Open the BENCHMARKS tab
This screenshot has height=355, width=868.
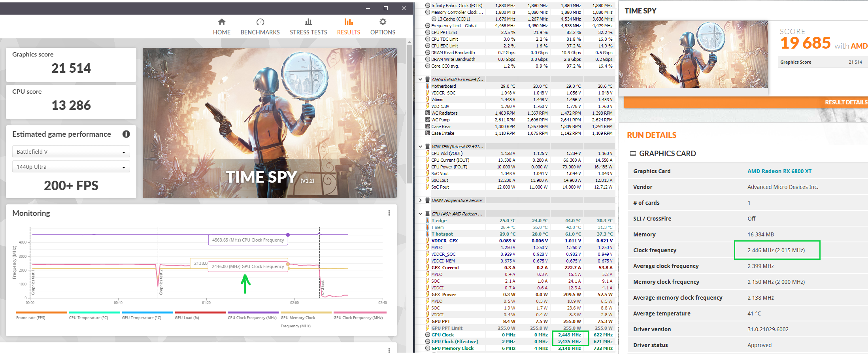[x=260, y=26]
